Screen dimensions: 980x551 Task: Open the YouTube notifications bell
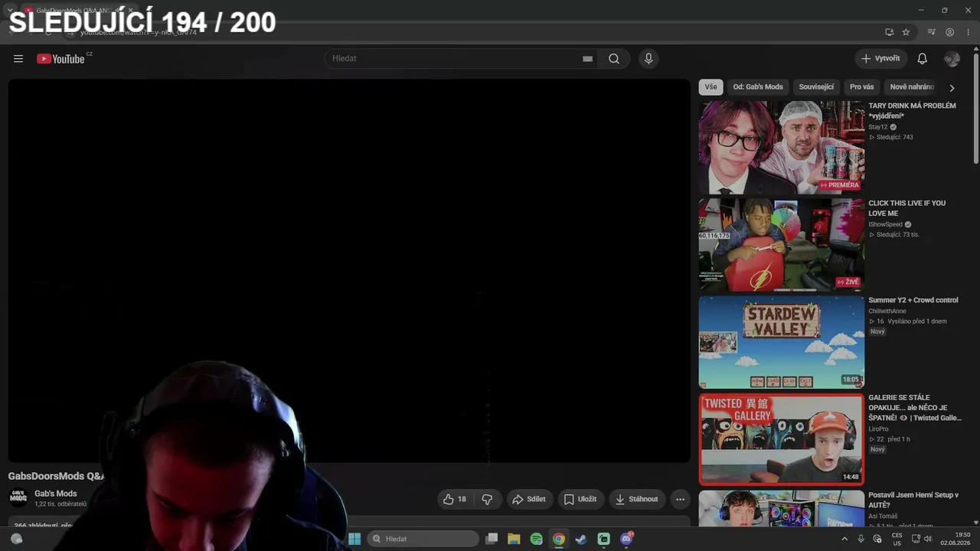(x=923, y=59)
